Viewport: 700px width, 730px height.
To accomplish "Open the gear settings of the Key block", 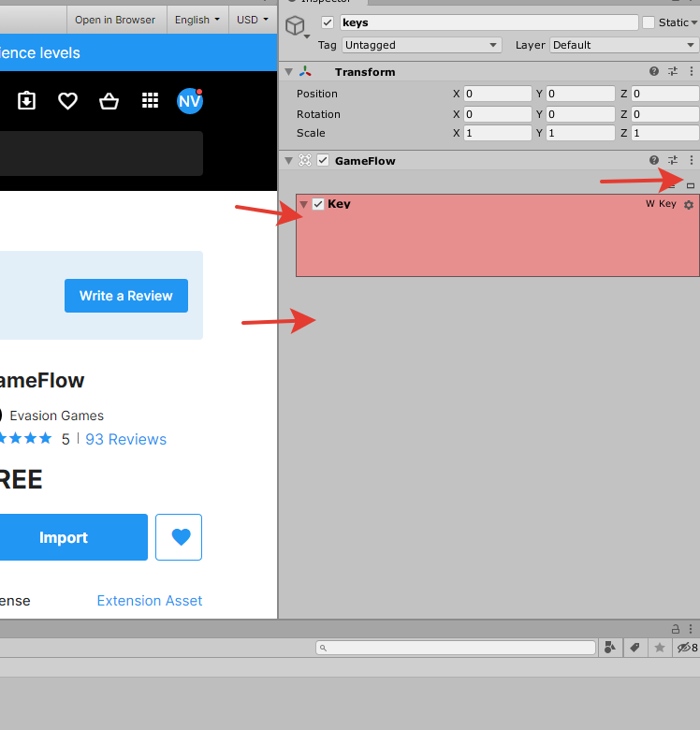I will 689,204.
